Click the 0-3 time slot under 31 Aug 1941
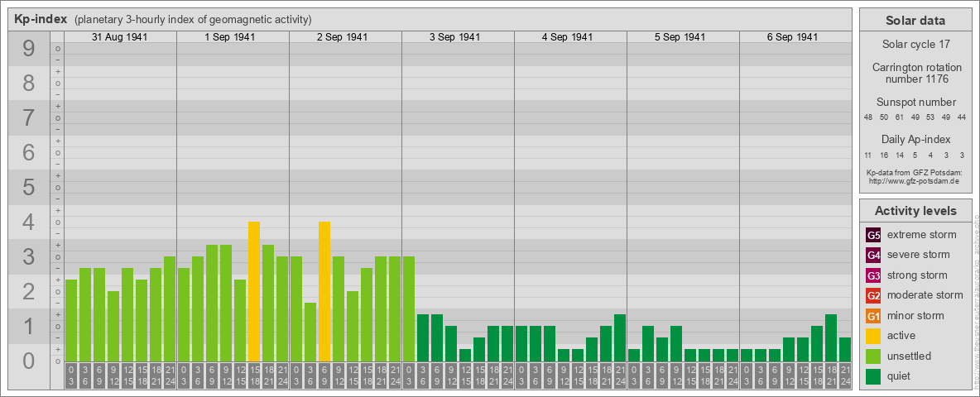The image size is (980, 397). [x=70, y=374]
